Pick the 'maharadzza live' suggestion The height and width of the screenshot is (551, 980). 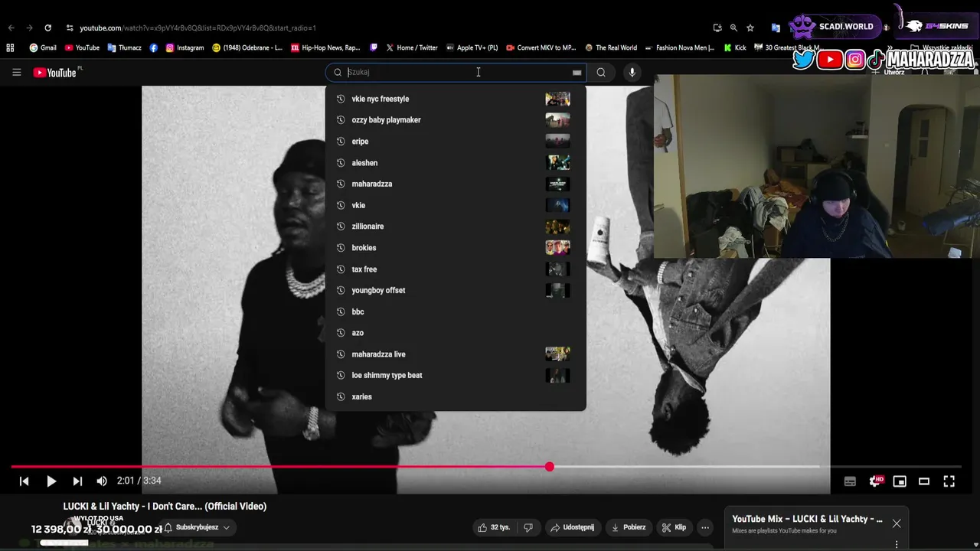pyautogui.click(x=456, y=354)
